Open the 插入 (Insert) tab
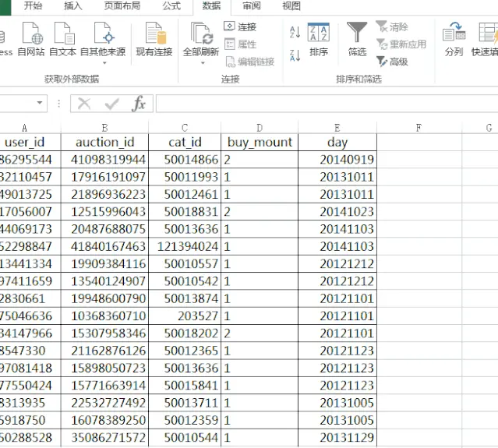The image size is (498, 448). tap(73, 5)
